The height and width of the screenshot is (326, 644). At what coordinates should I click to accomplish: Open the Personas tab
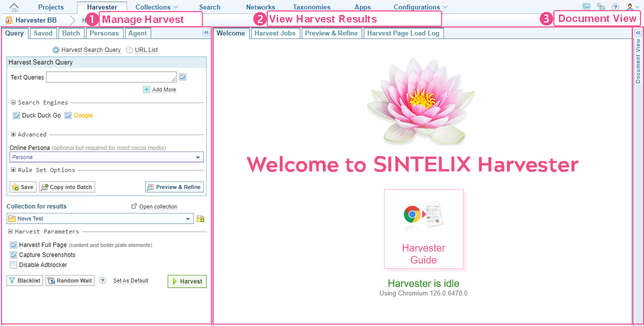(104, 33)
